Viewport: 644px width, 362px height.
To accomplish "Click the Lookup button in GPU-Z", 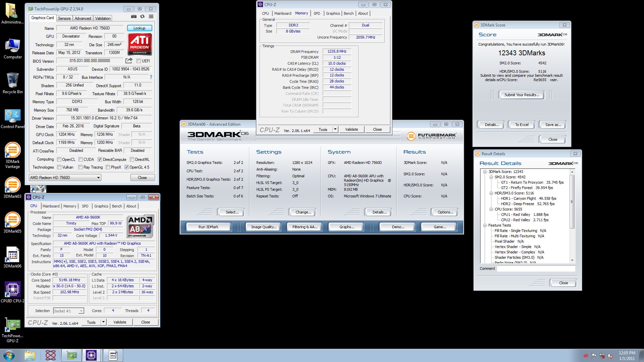I will click(x=140, y=28).
